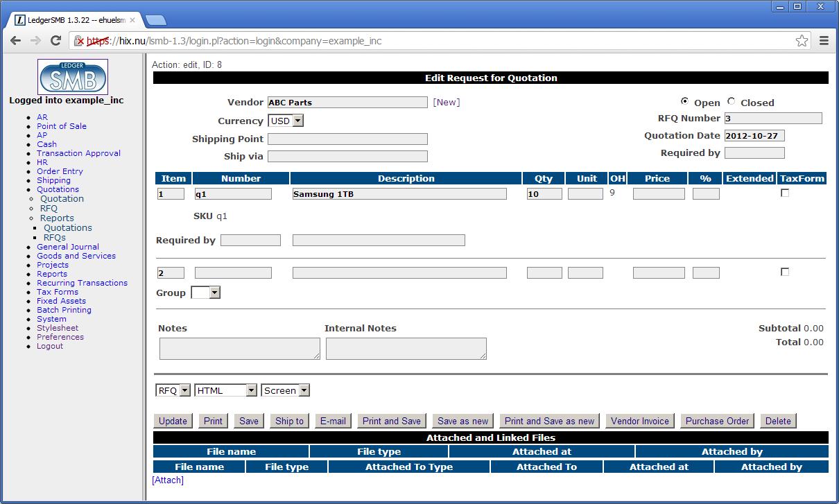The width and height of the screenshot is (839, 504).
Task: Open Fixed Assets menu
Action: tap(61, 301)
